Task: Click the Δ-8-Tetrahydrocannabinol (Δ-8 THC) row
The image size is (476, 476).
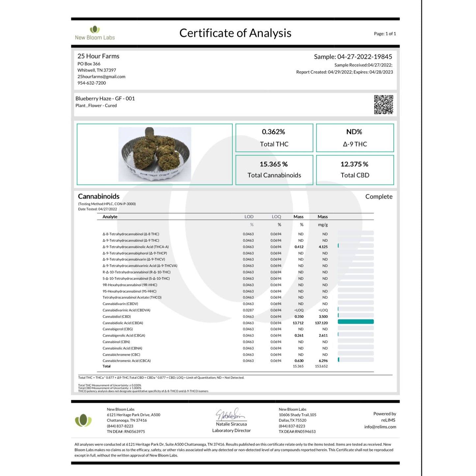Action: [x=236, y=234]
